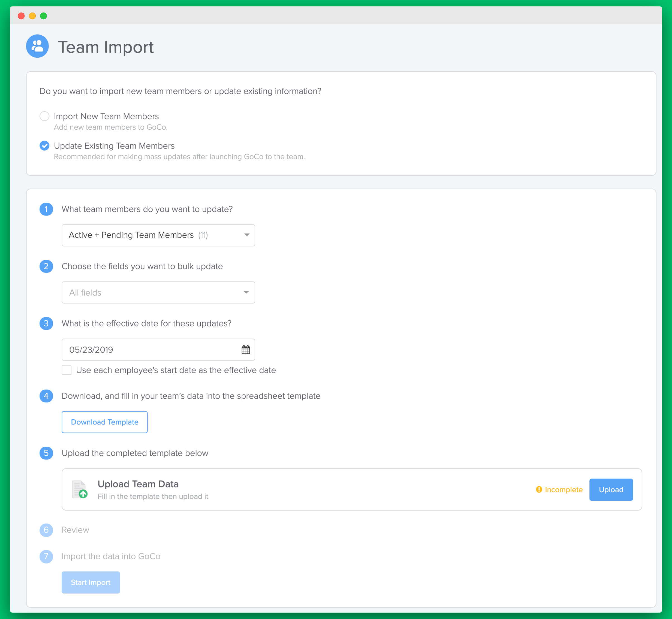
Task: Select Import New Team Members radio option
Action: tap(45, 116)
